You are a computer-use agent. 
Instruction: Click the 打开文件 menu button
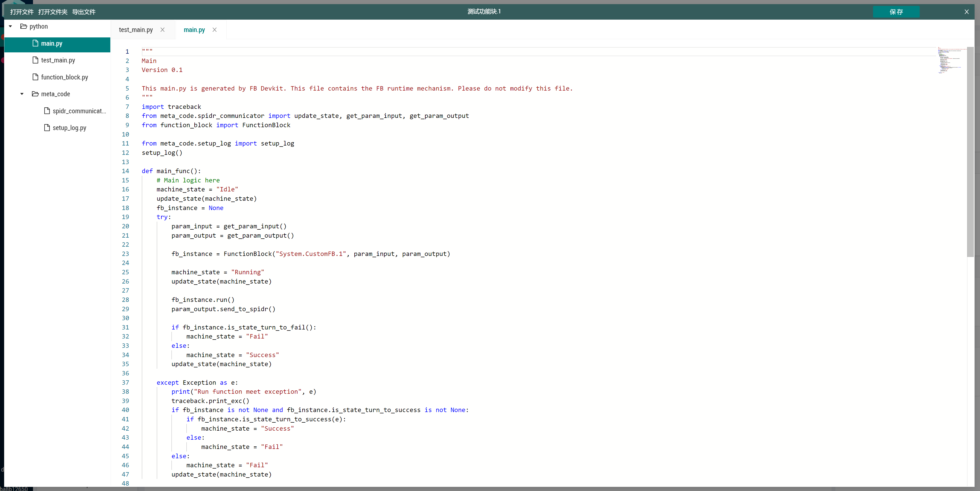tap(22, 12)
